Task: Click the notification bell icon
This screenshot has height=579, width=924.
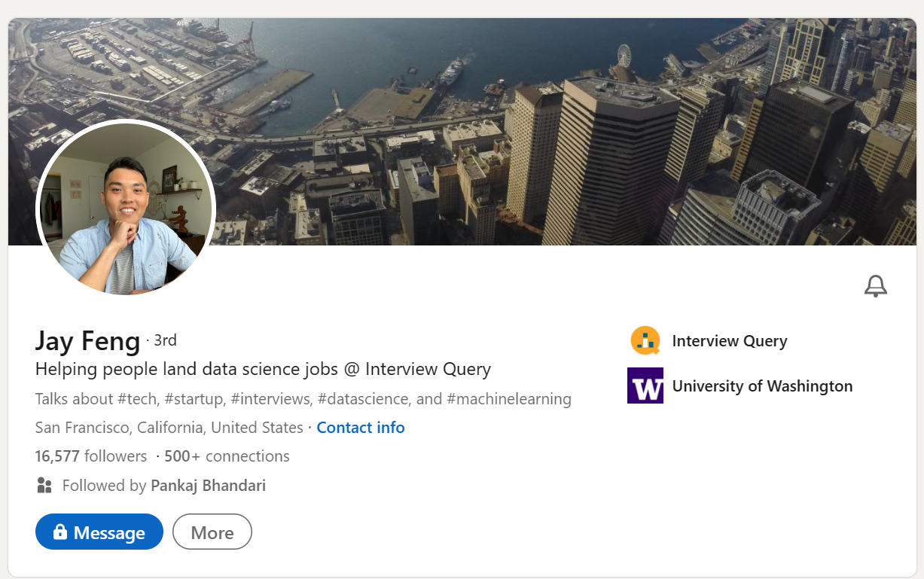Action: coord(875,286)
